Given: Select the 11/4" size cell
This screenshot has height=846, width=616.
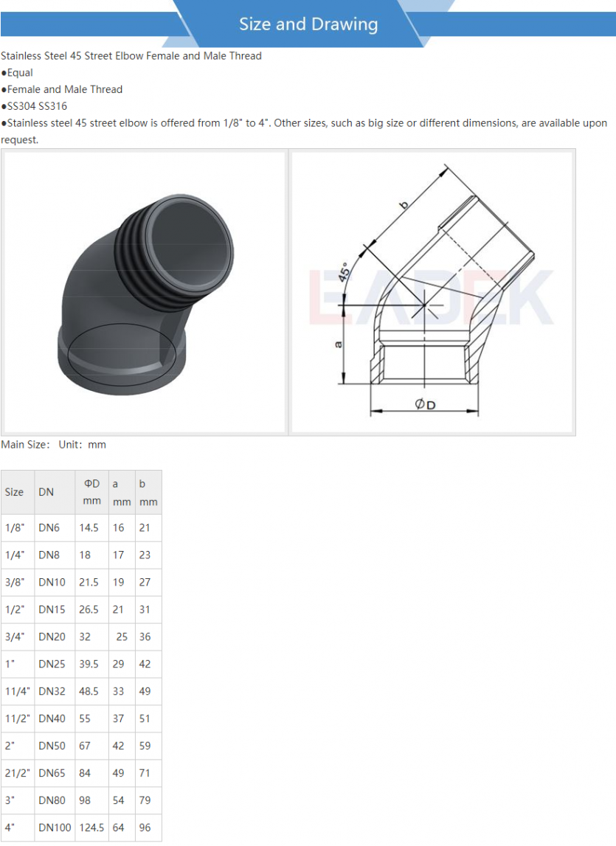Looking at the screenshot, I should [x=18, y=691].
